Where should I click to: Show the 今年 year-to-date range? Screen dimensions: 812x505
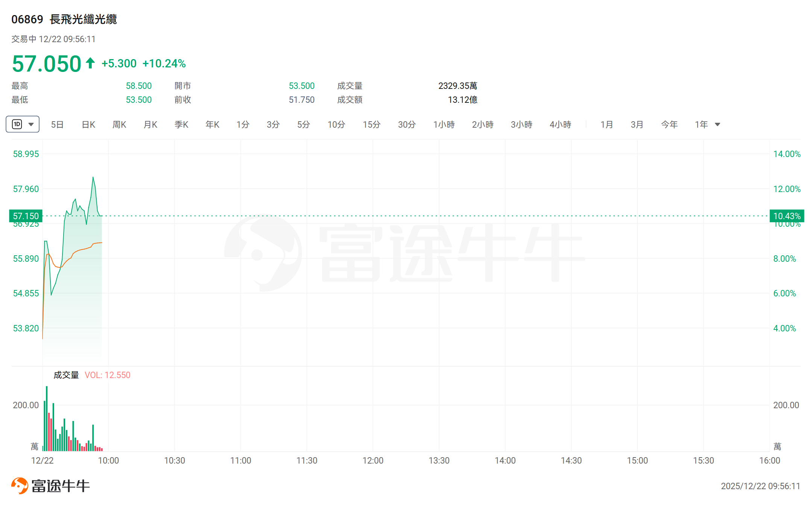coord(669,125)
